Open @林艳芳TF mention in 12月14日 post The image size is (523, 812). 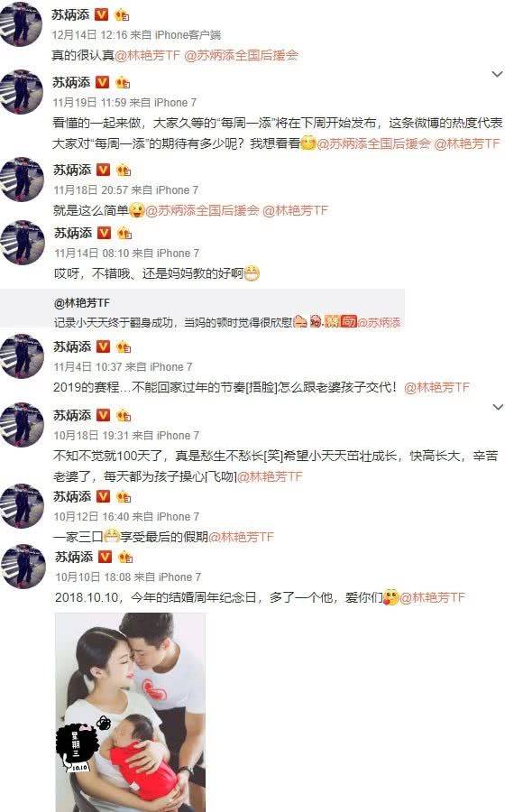148,55
